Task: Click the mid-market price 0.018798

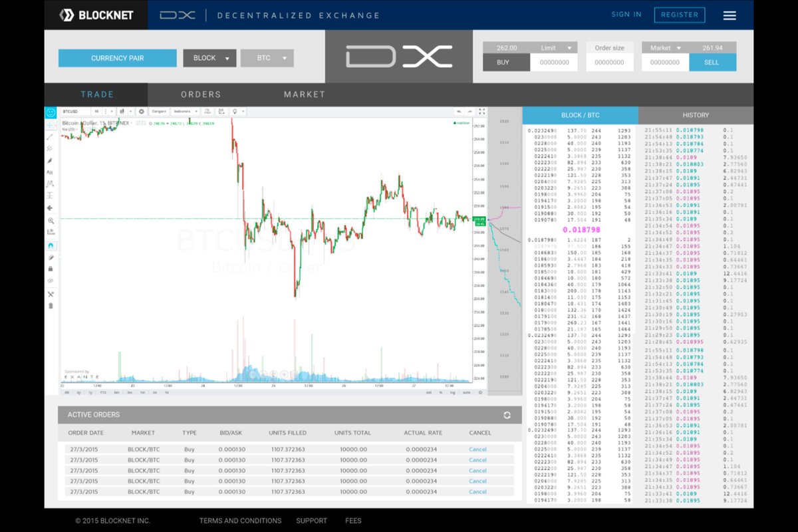Action: coord(581,229)
